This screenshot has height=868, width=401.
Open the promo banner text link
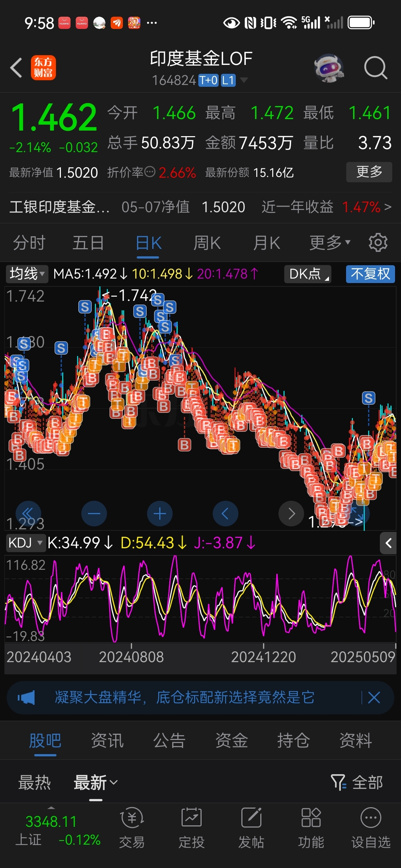tap(185, 698)
